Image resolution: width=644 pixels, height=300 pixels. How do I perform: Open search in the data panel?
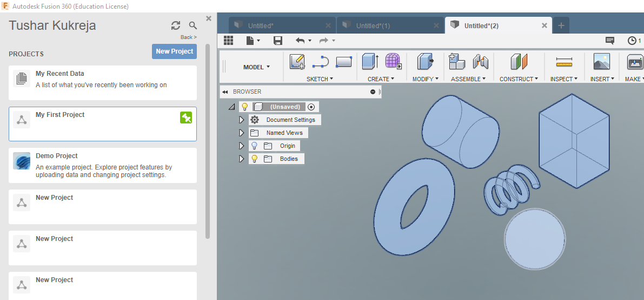[192, 25]
